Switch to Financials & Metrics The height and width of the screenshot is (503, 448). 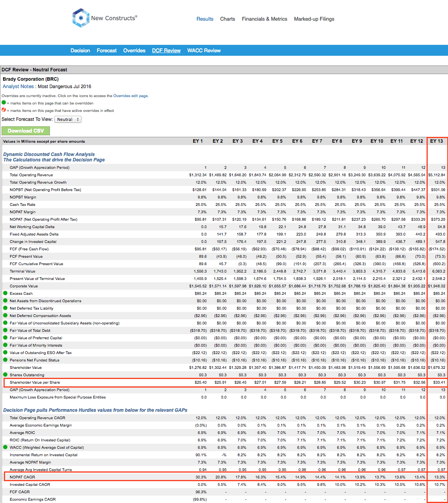click(x=264, y=19)
